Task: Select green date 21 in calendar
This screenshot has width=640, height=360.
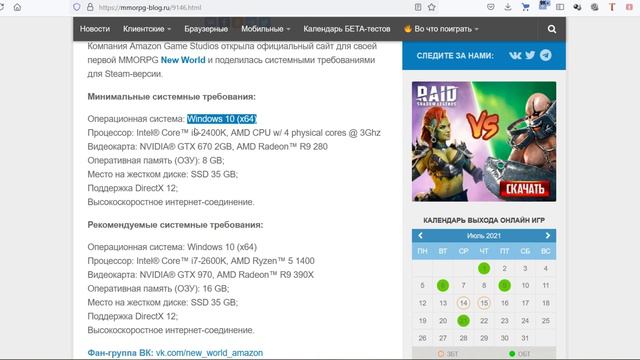Action: (463, 321)
